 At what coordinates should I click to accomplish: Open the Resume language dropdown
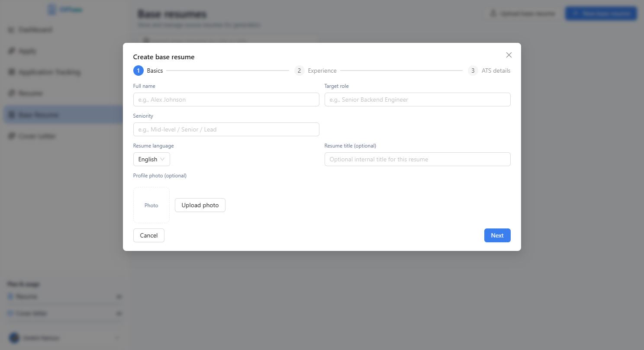[151, 159]
